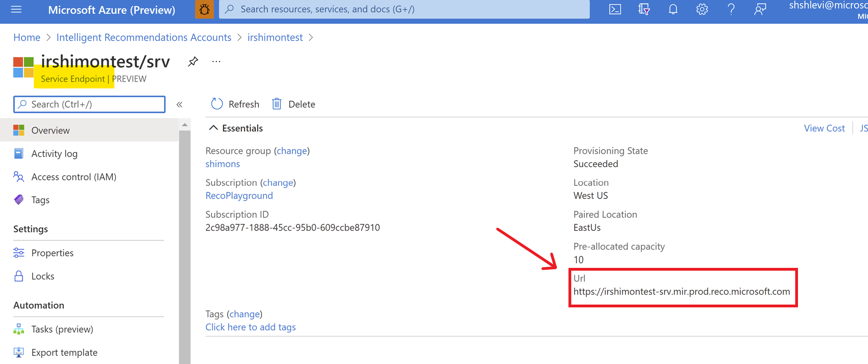Change the Resource group
This screenshot has height=364, width=868.
292,151
